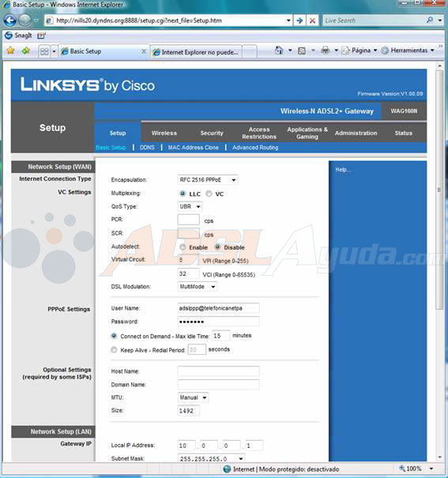This screenshot has width=448, height=478.
Task: Click the Live Search magnifier icon
Action: (x=429, y=20)
